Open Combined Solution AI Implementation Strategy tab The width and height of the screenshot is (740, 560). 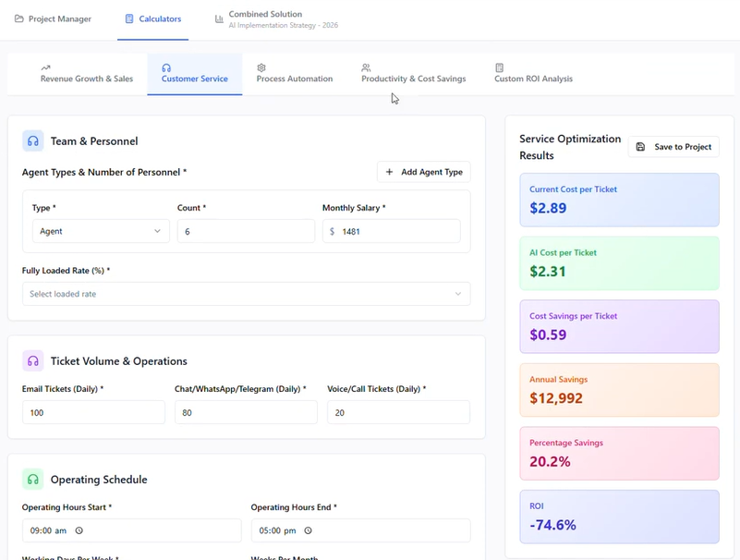click(276, 19)
